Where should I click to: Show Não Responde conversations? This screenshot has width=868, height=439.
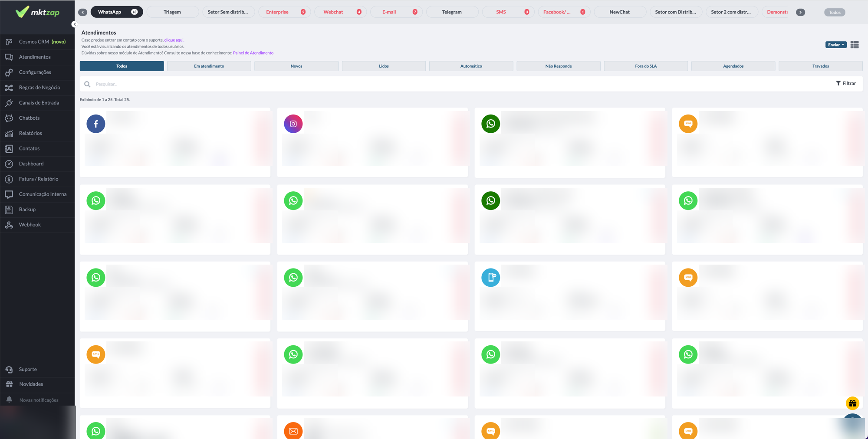(x=559, y=66)
